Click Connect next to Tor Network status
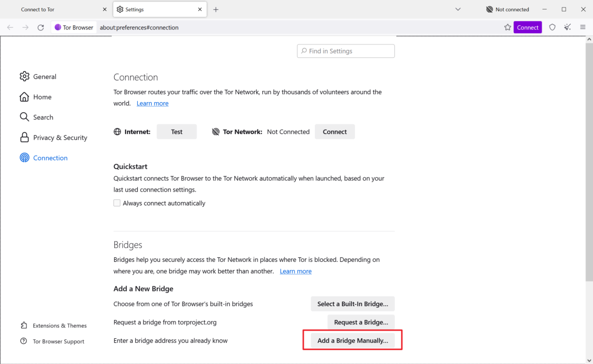The height and width of the screenshot is (364, 593). click(x=335, y=132)
